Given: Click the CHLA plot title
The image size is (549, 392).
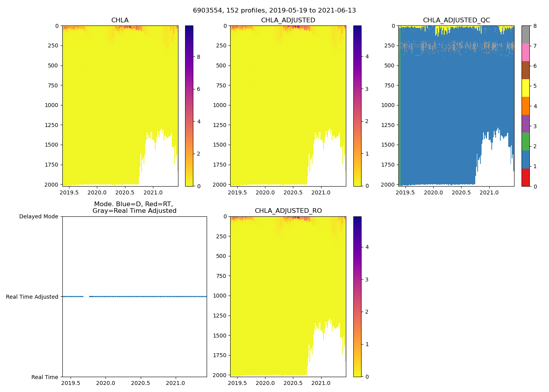Looking at the screenshot, I should [120, 20].
